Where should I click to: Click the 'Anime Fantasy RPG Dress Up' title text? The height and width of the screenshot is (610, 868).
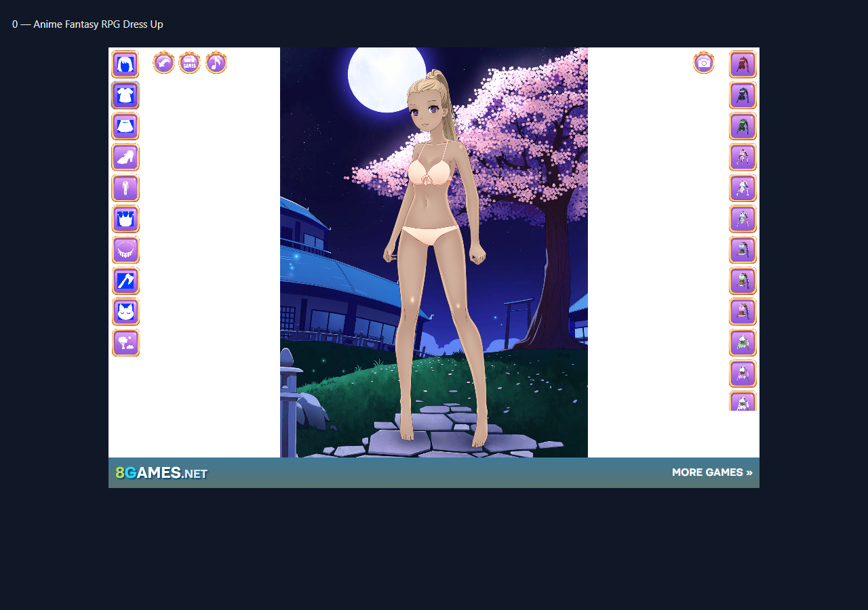(98, 24)
